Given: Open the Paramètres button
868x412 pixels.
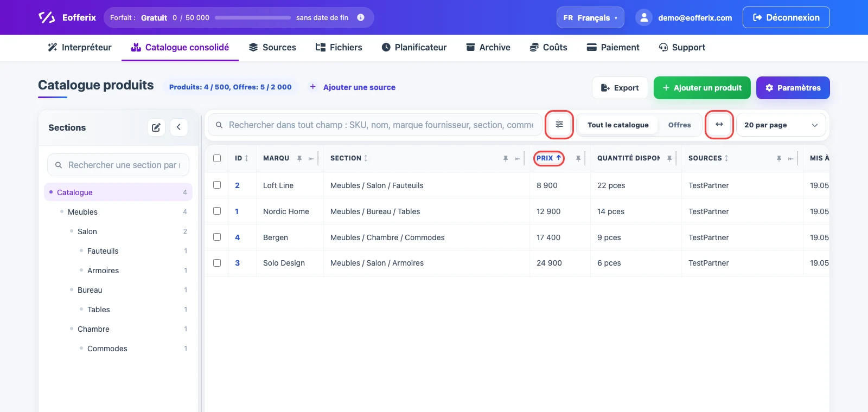Looking at the screenshot, I should click(793, 88).
